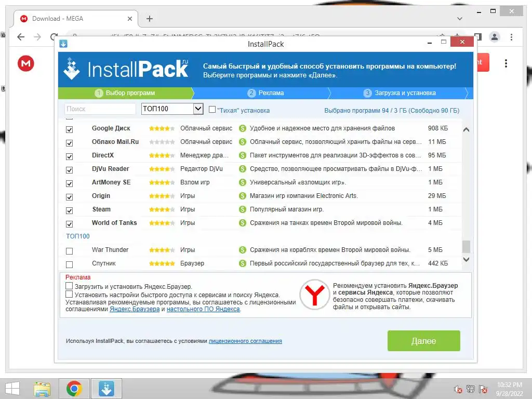532x399 pixels.
Task: Click the taskbar clock showing 10:32 PM
Action: click(510, 389)
